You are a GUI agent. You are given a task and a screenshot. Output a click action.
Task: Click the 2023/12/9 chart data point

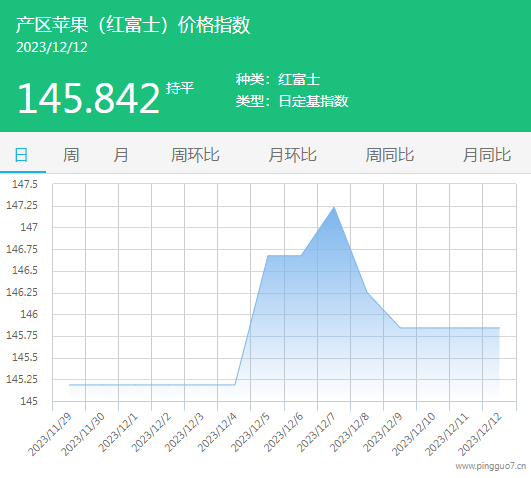tap(400, 328)
